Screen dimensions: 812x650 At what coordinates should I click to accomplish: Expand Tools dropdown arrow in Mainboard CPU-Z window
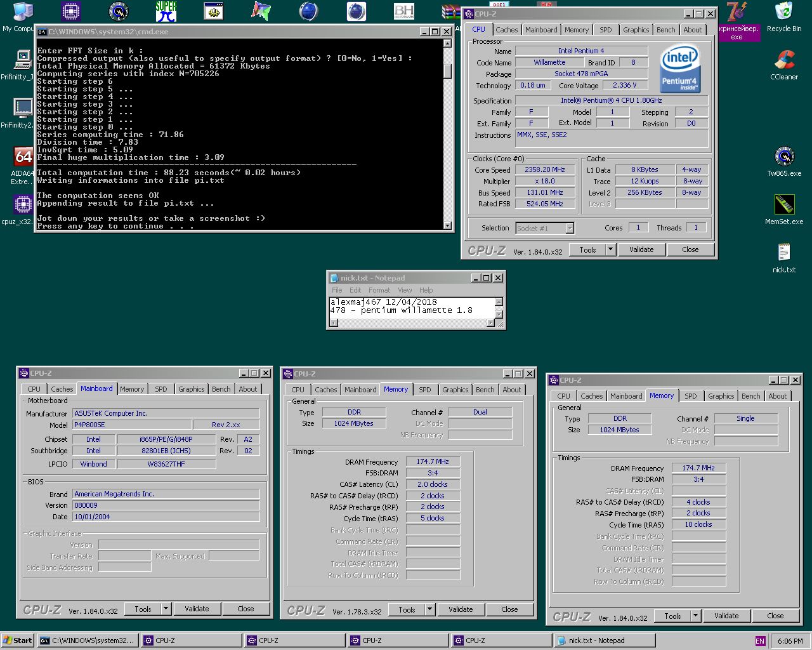tap(166, 609)
